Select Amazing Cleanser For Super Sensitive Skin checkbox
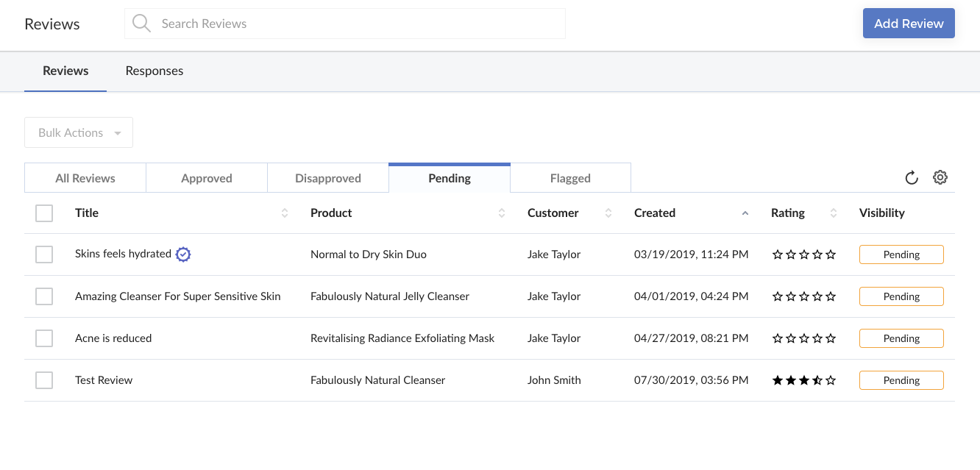The image size is (980, 470). click(x=44, y=296)
